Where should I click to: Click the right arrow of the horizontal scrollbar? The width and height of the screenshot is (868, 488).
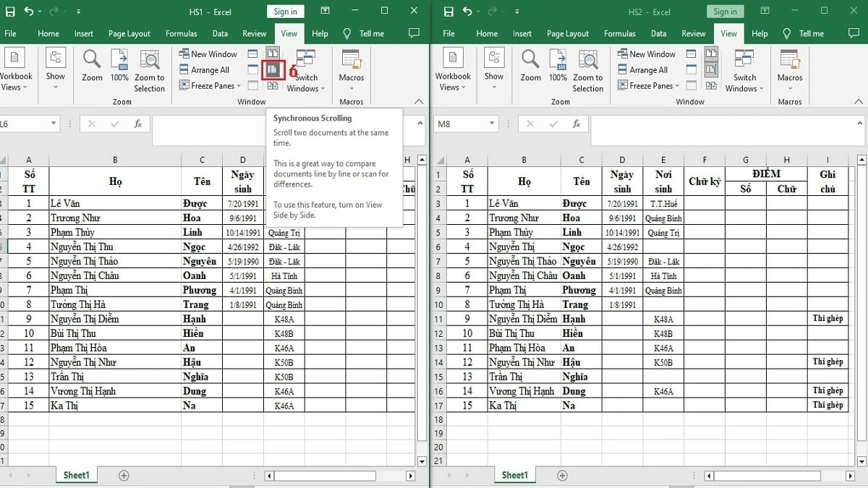point(409,475)
